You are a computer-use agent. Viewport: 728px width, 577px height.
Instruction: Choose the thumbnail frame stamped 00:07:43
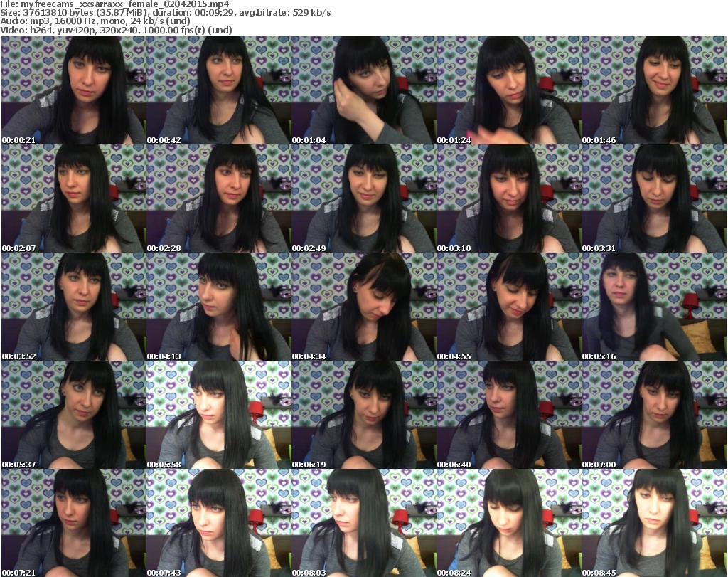coord(219,523)
